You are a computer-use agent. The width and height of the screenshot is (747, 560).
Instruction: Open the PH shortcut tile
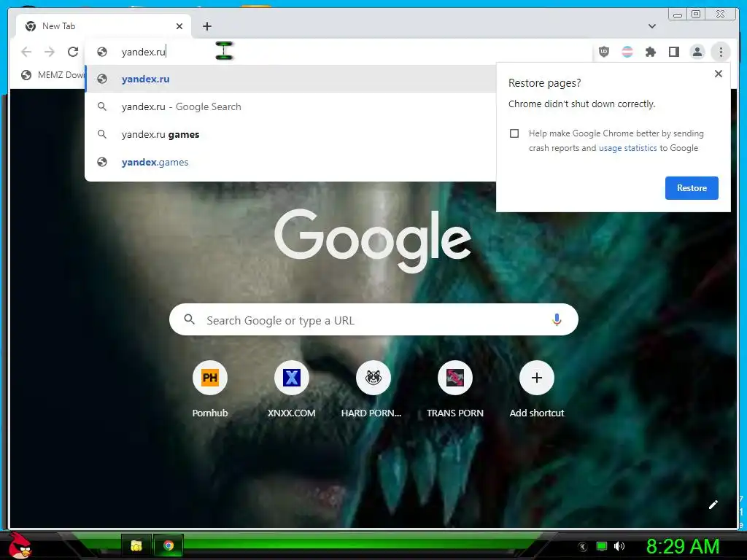coord(209,378)
